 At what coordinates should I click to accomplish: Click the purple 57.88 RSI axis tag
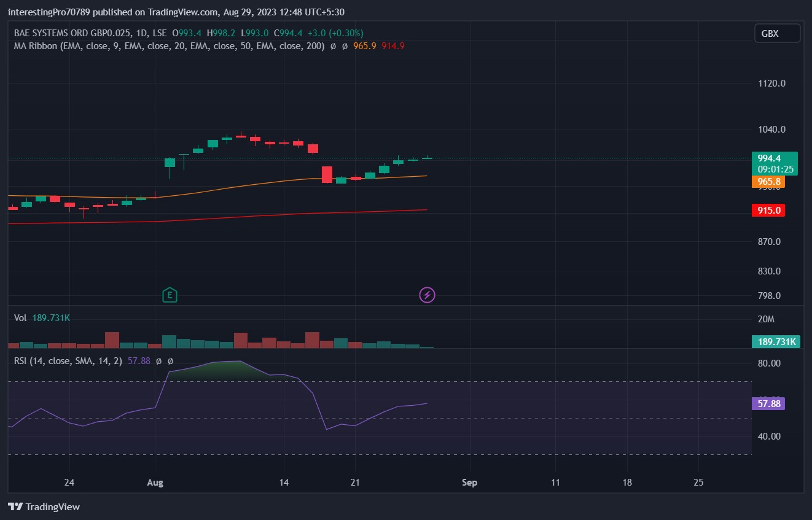(x=768, y=403)
